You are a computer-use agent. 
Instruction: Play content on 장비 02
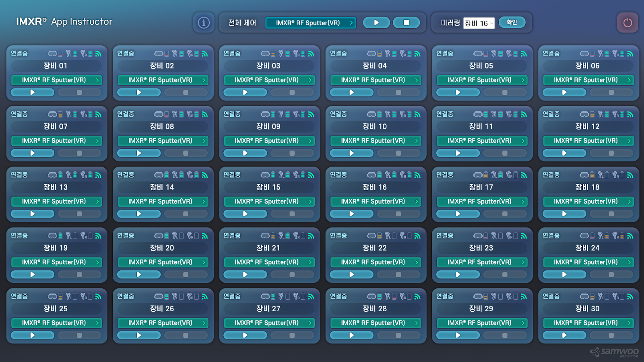(139, 93)
